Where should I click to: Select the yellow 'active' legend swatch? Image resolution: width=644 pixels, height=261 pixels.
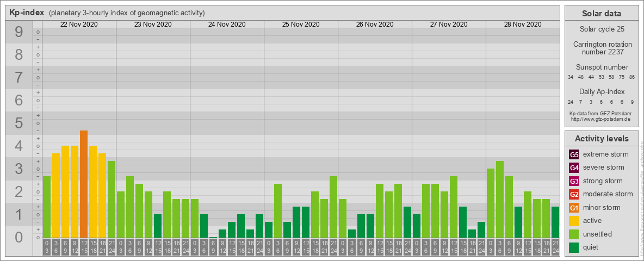(x=574, y=221)
